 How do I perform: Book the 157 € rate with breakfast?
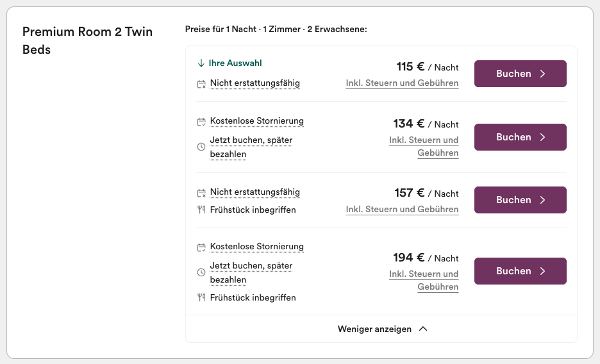click(x=521, y=200)
